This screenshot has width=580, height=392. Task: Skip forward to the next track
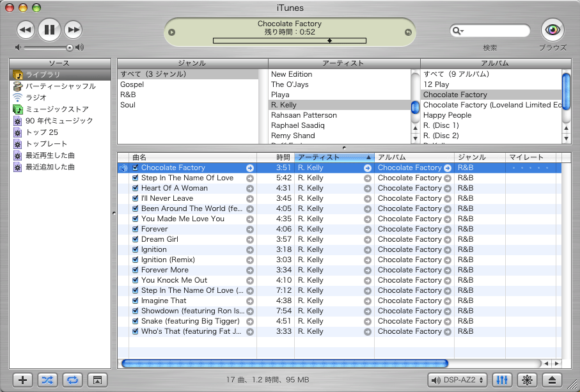(x=74, y=30)
